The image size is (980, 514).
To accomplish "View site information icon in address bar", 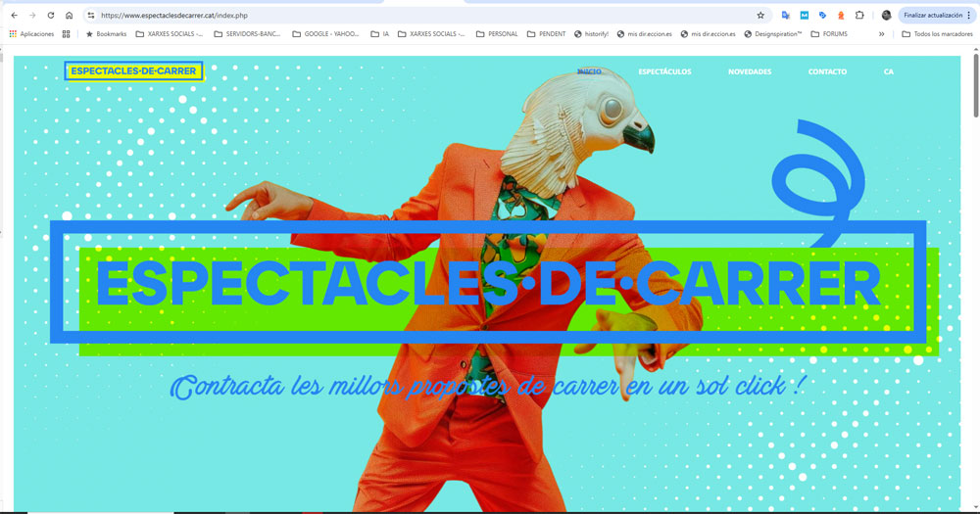I will click(91, 16).
